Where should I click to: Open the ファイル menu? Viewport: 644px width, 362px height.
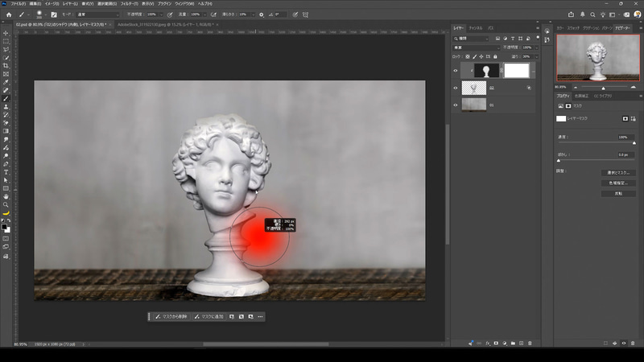tap(18, 4)
